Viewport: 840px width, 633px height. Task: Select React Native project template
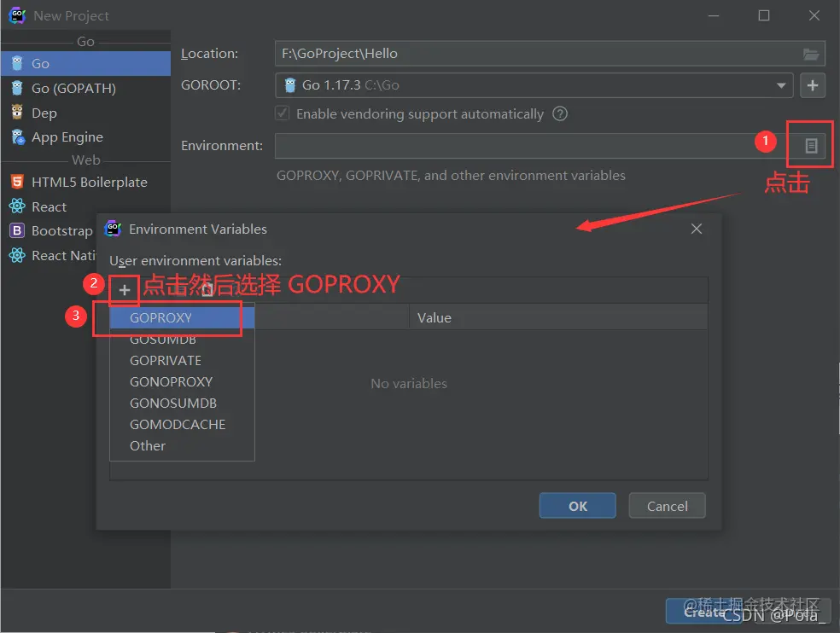point(50,255)
